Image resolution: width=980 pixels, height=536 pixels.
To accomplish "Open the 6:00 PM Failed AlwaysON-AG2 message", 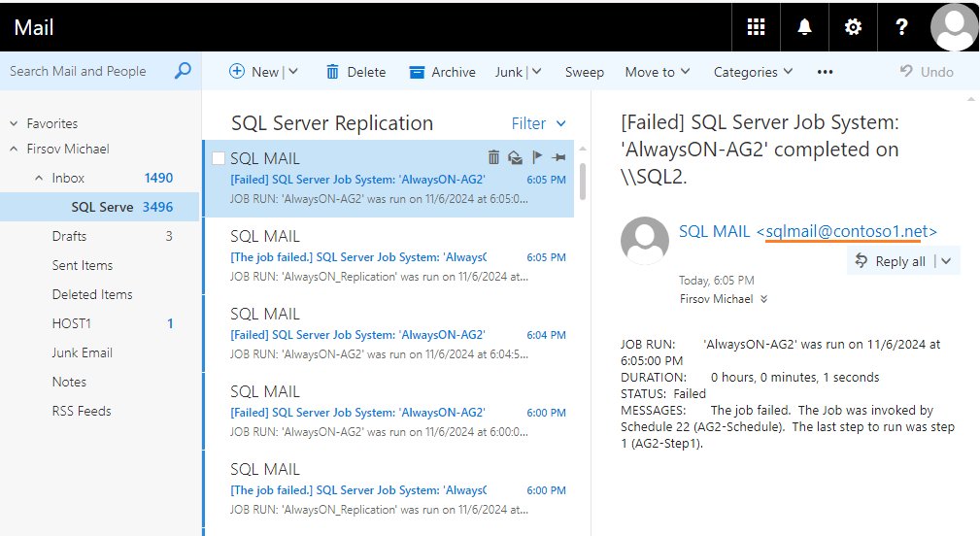I will [x=389, y=412].
